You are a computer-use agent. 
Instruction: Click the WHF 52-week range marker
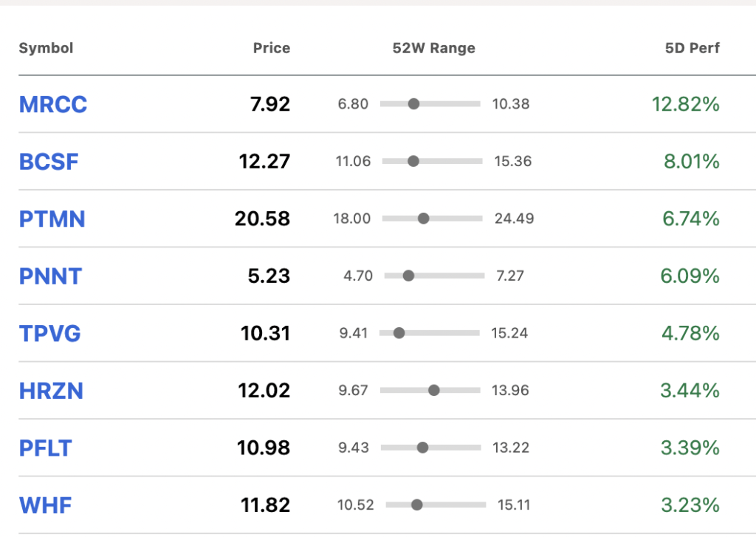[x=417, y=504]
